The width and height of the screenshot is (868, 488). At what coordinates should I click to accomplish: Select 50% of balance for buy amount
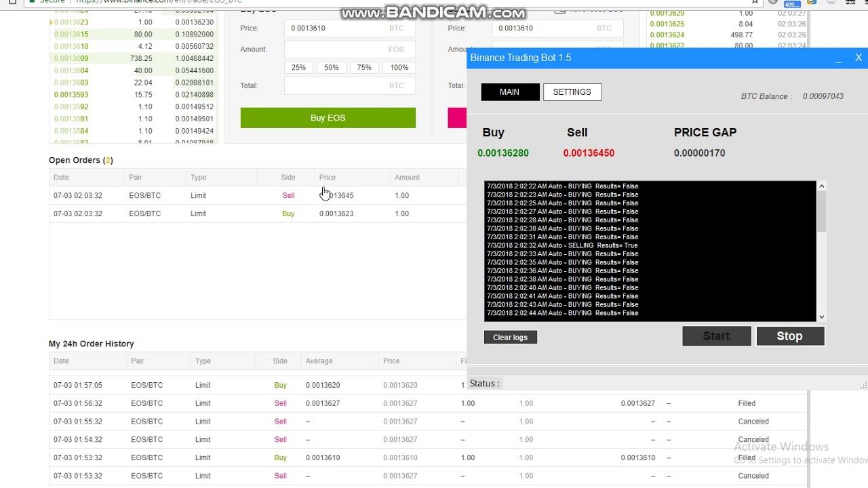[x=331, y=68]
